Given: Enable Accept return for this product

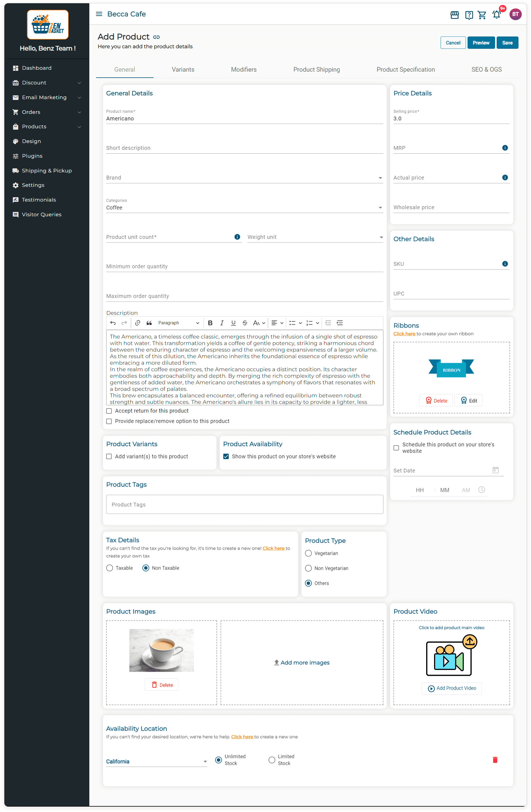Looking at the screenshot, I should click(109, 411).
